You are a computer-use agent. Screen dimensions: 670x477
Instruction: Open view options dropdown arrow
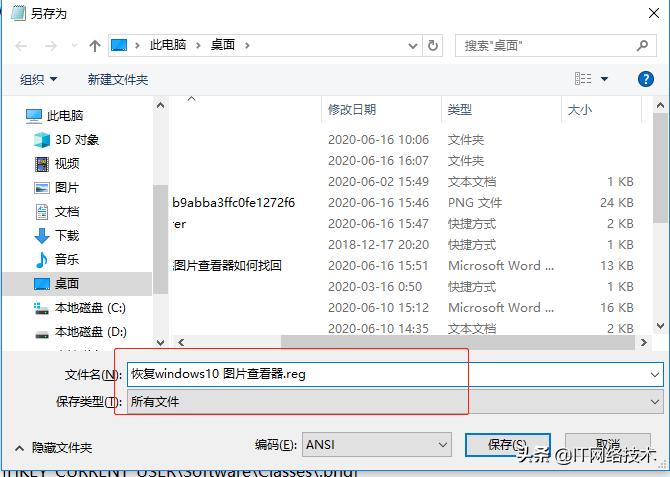(604, 79)
